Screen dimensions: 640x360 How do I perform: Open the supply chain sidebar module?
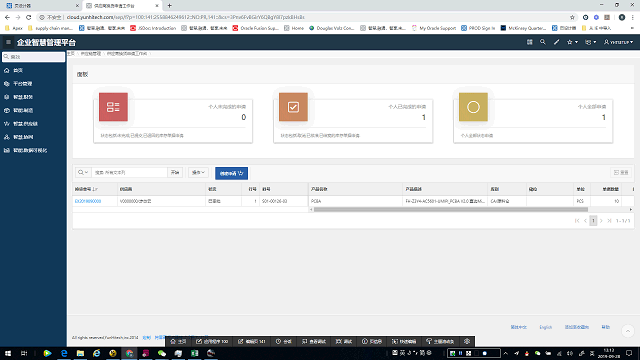[x=24, y=124]
